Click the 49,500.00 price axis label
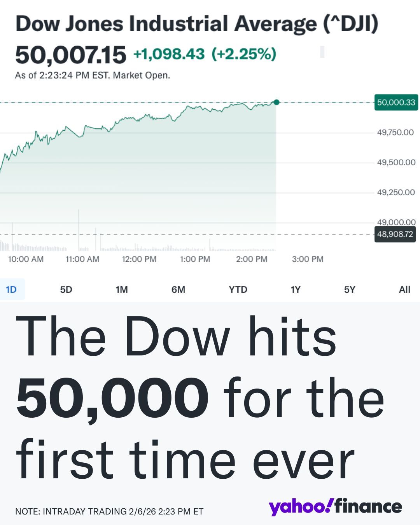Viewport: 420px width, 525px height. coord(396,163)
